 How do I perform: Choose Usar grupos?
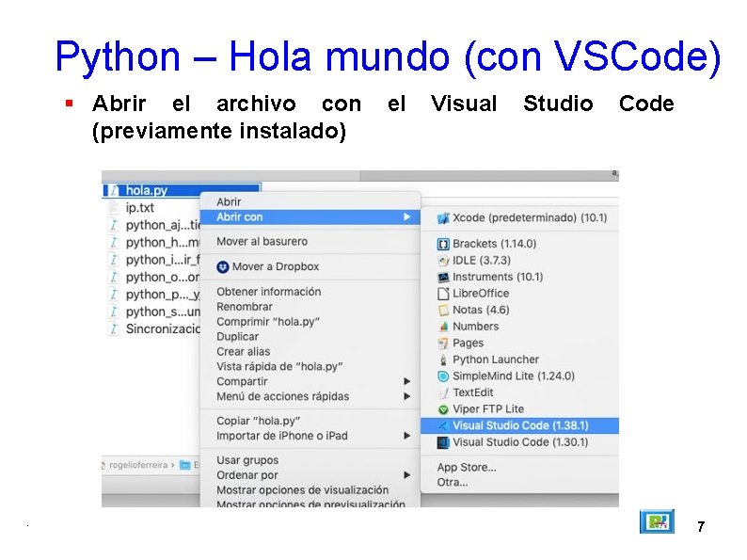pyautogui.click(x=310, y=460)
